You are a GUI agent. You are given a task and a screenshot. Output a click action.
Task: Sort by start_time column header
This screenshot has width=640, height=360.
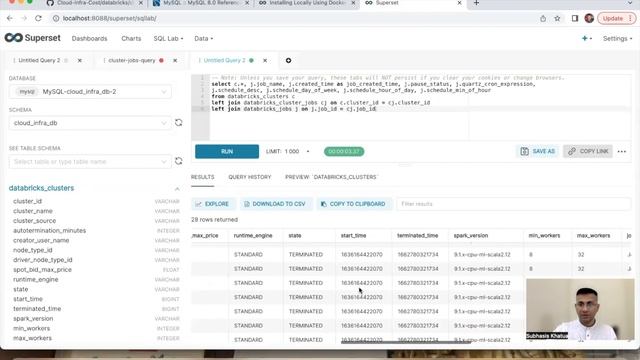tap(353, 236)
